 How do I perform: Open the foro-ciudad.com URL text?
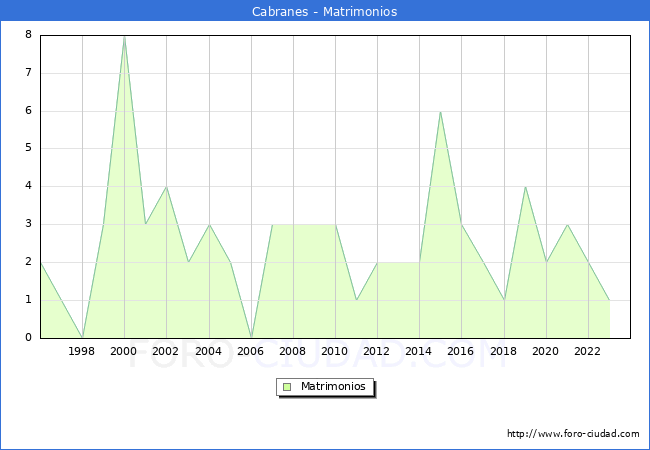point(573,434)
